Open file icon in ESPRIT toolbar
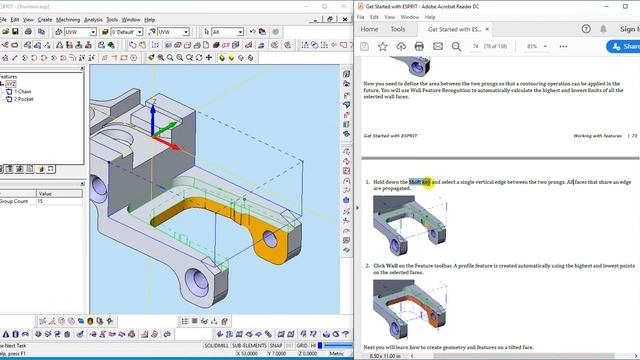This screenshot has height=360, width=640. pyautogui.click(x=5, y=32)
